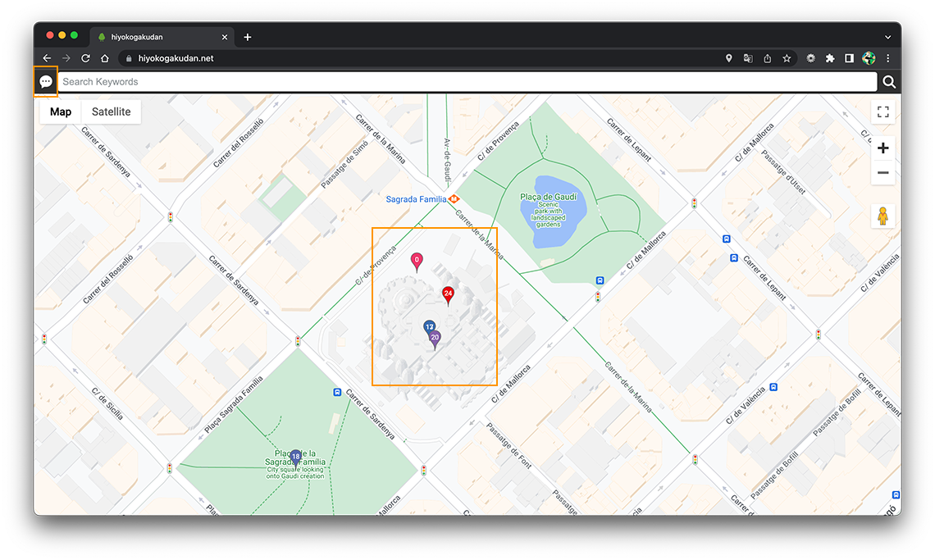Open the Extensions puzzle icon
935x560 pixels.
click(830, 58)
